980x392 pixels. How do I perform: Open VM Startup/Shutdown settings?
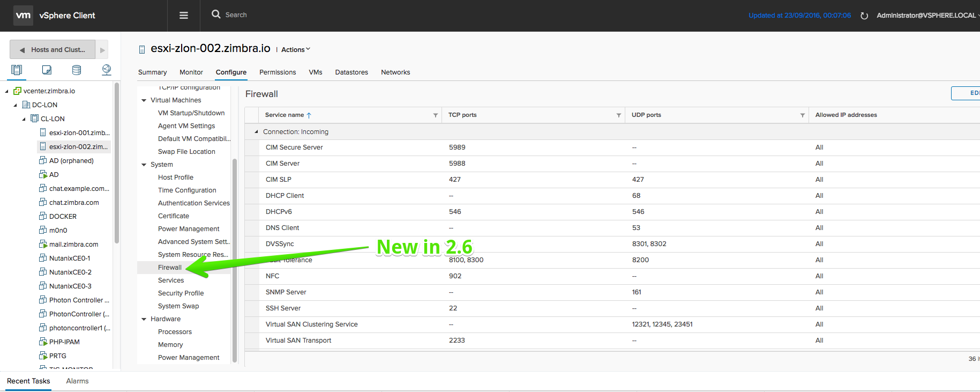click(x=191, y=113)
